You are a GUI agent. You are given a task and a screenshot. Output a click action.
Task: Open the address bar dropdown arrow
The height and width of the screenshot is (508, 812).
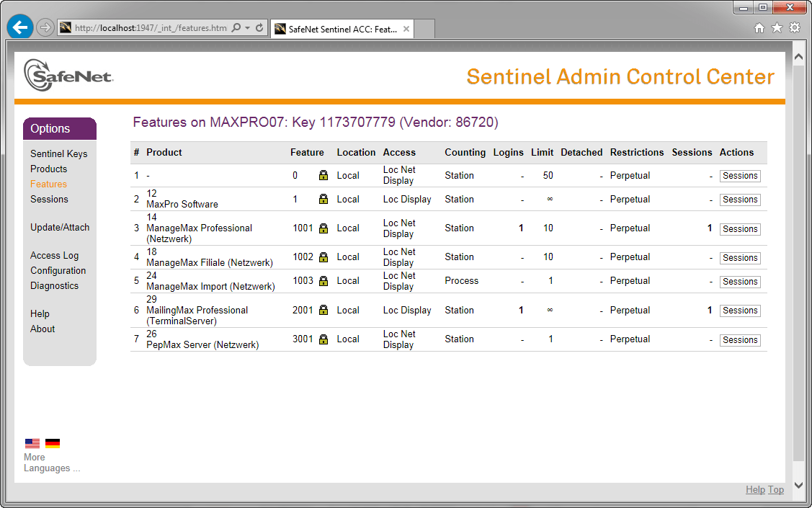click(x=248, y=28)
